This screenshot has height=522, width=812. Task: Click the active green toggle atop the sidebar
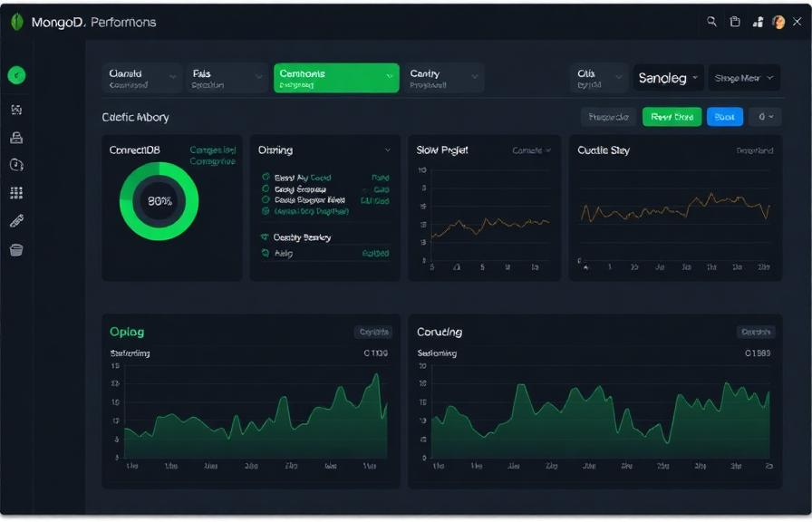click(x=16, y=76)
